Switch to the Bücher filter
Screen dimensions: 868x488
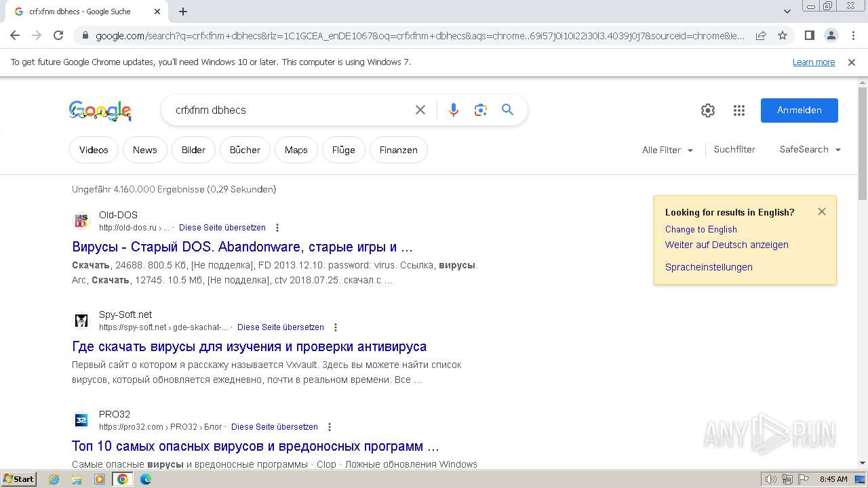click(x=245, y=150)
